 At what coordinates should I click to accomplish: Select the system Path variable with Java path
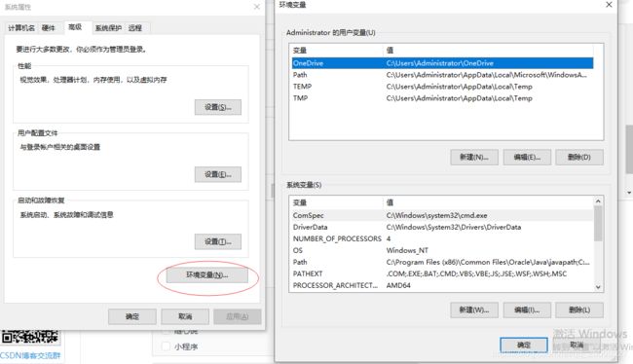pos(442,263)
